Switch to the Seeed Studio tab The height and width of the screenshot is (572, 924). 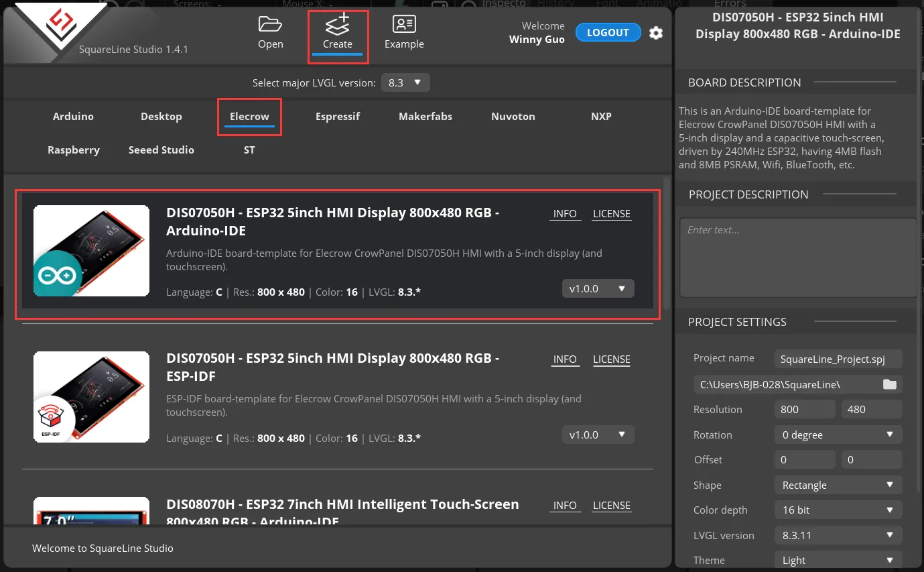pos(161,150)
